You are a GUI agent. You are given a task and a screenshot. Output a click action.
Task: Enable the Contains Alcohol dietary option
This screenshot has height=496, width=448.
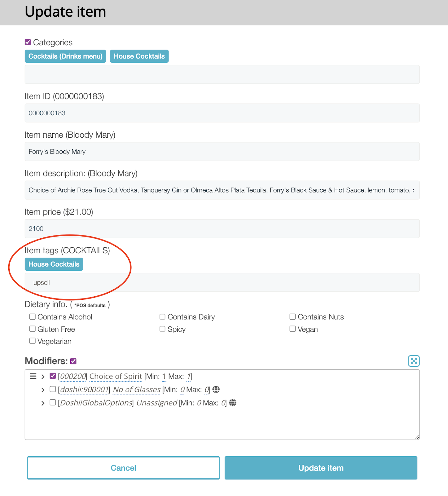(33, 317)
